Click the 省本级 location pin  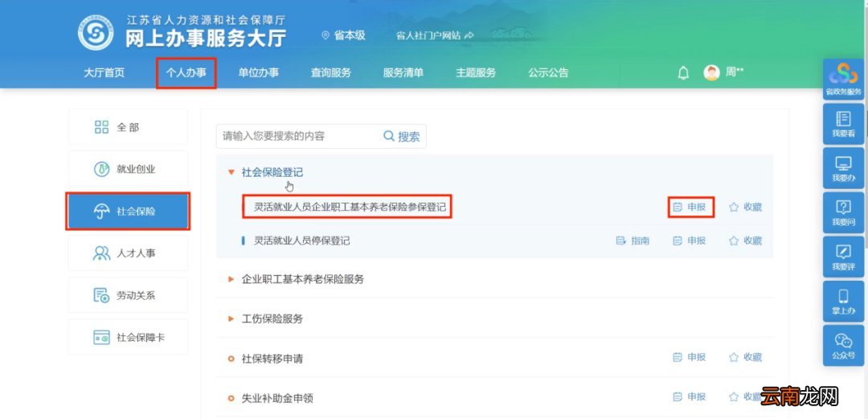(x=325, y=35)
